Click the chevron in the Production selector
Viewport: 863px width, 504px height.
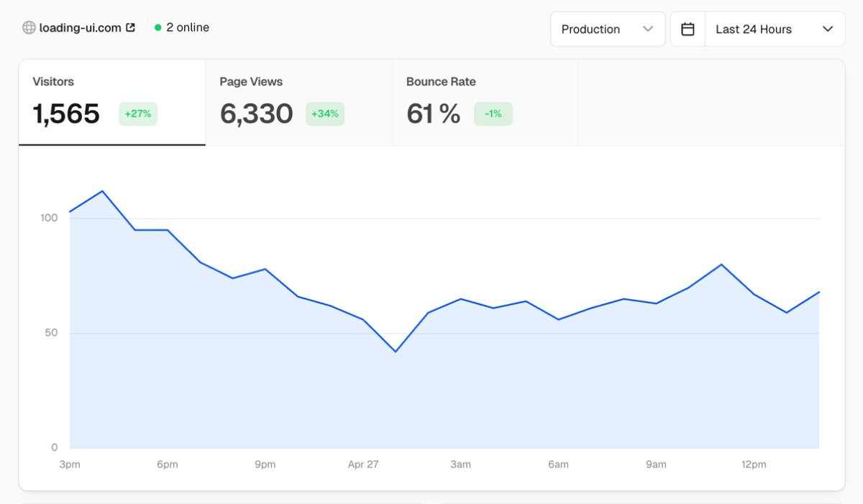[x=648, y=29]
